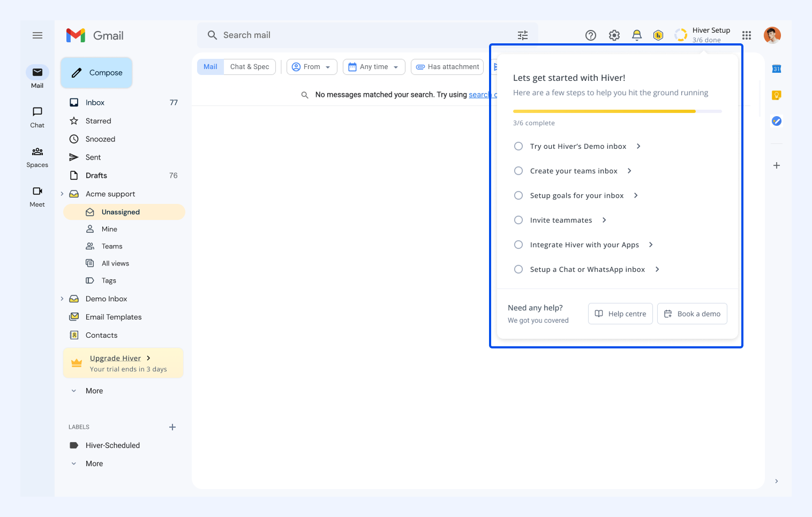
Task: Click the Upgrade Hiver link
Action: (x=115, y=358)
